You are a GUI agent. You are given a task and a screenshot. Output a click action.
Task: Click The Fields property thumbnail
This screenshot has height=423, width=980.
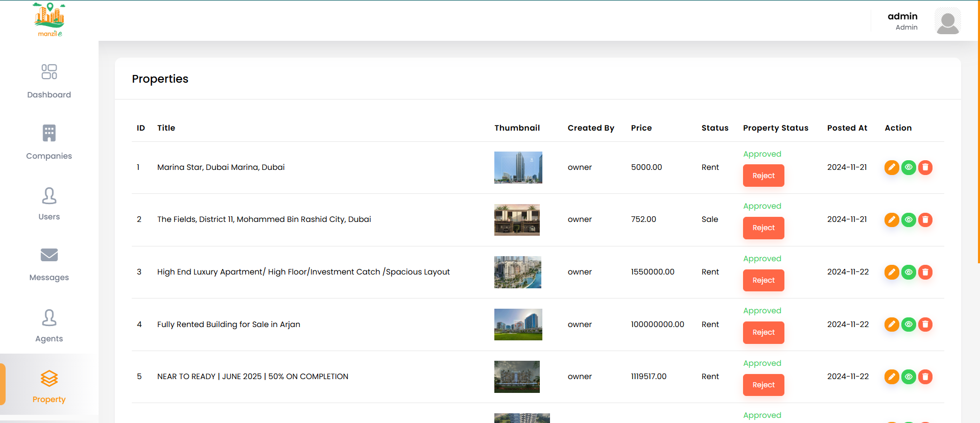tap(517, 220)
